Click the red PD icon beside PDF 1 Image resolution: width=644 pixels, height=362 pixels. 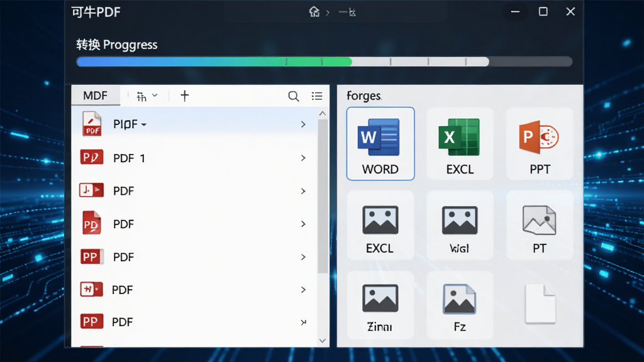pos(91,157)
